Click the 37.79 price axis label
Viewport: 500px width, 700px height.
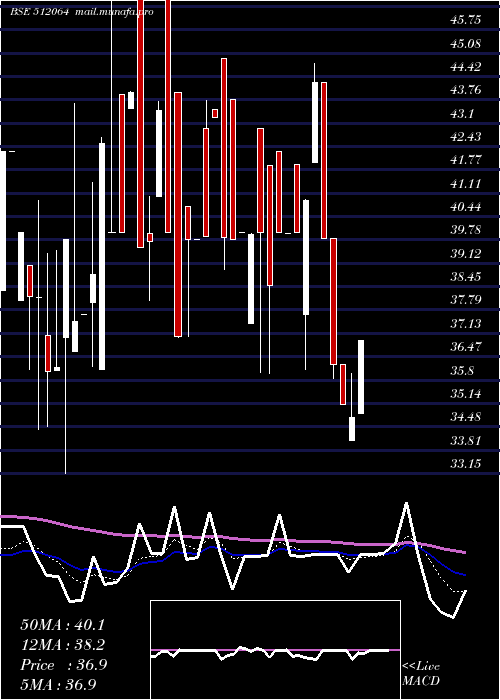click(466, 300)
